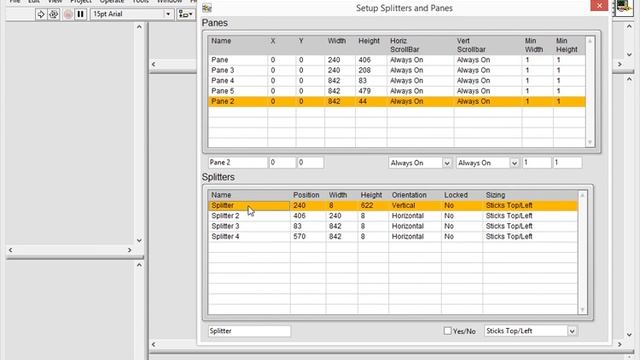Click the splitter name field containing Splitter
Screen dimensions: 640x360
[x=249, y=331]
